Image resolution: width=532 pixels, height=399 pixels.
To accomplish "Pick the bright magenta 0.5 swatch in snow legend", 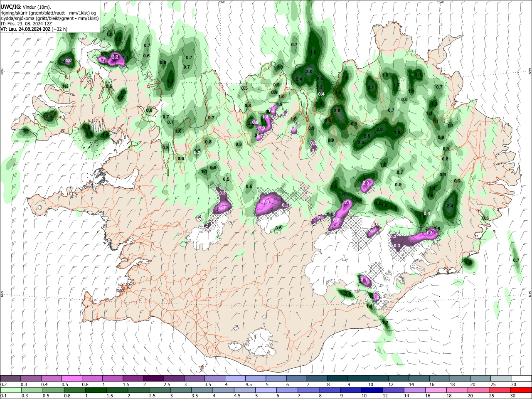I will [71, 379].
